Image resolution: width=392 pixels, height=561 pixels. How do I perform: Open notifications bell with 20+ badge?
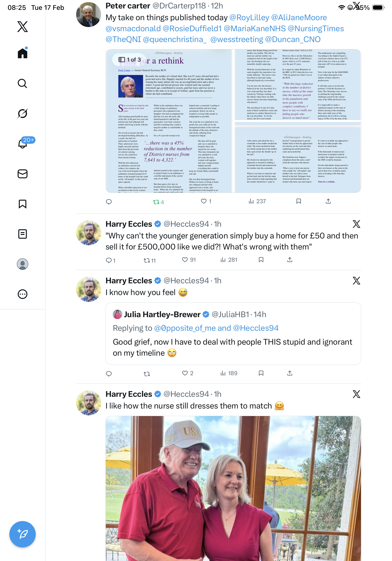23,143
